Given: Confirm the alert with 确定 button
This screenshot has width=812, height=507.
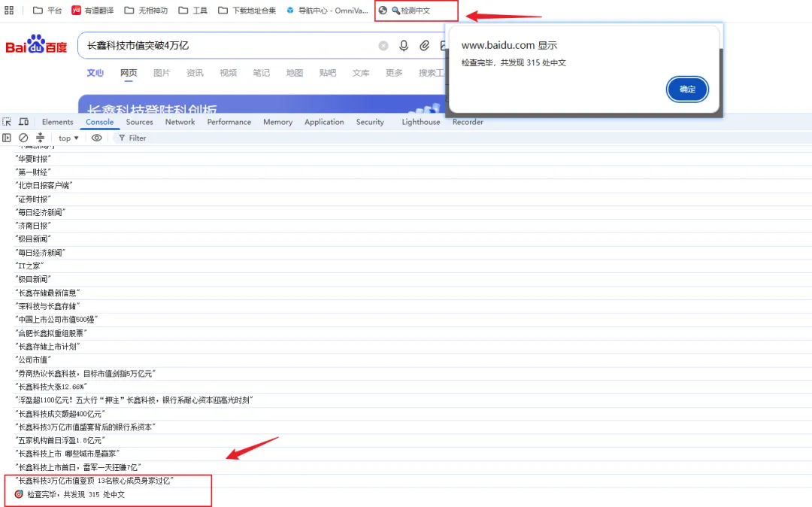Looking at the screenshot, I should click(x=687, y=89).
